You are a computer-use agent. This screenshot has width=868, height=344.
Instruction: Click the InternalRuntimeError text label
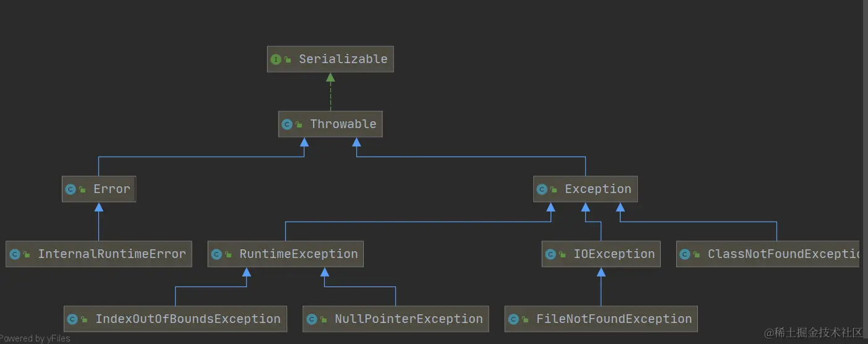(x=112, y=254)
